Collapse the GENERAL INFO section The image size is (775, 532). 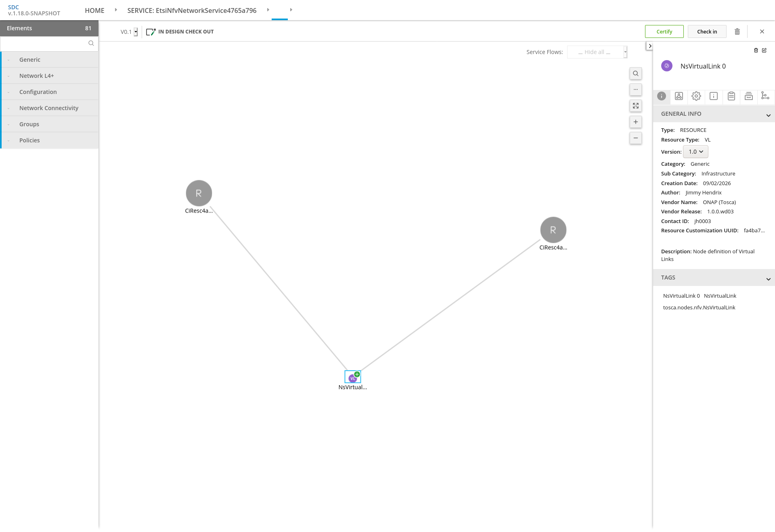tap(768, 115)
